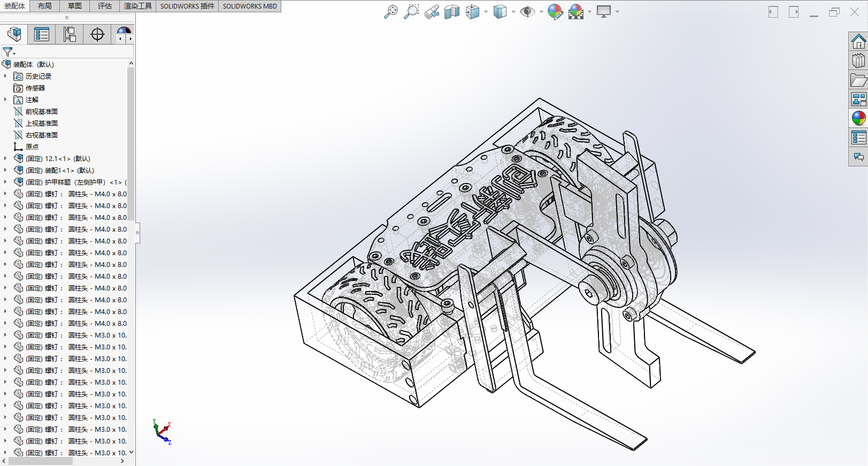Select the Zoom to Area magnifier tool
868x466 pixels.
[411, 12]
